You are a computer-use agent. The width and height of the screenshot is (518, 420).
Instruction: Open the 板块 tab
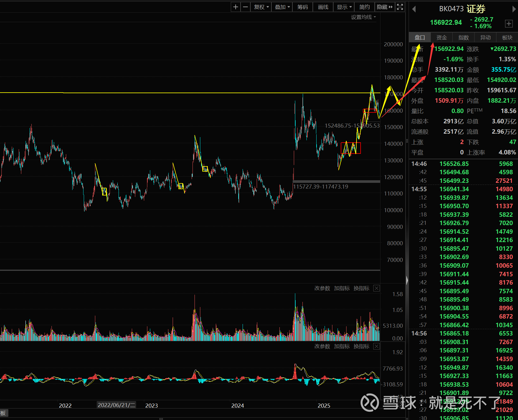[507, 37]
